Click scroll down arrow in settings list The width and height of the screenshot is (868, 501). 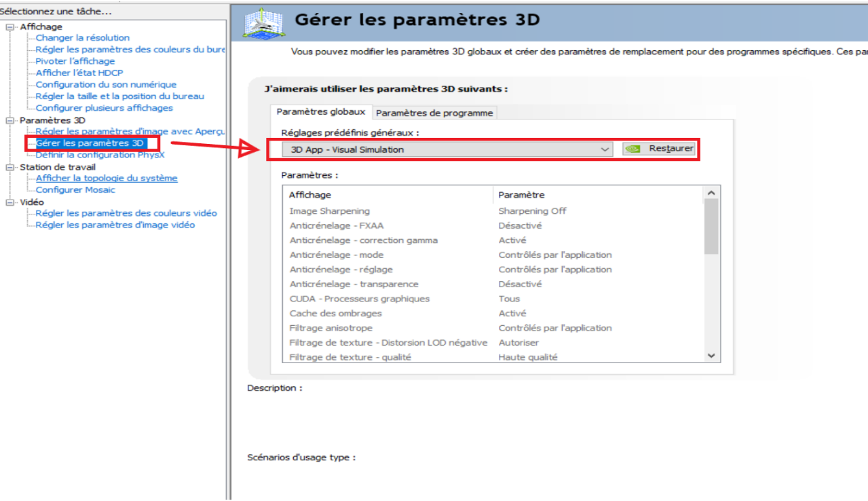pyautogui.click(x=711, y=355)
